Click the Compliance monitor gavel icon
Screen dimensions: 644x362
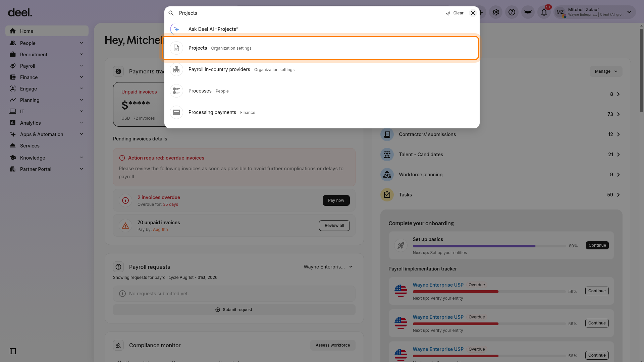(x=118, y=345)
